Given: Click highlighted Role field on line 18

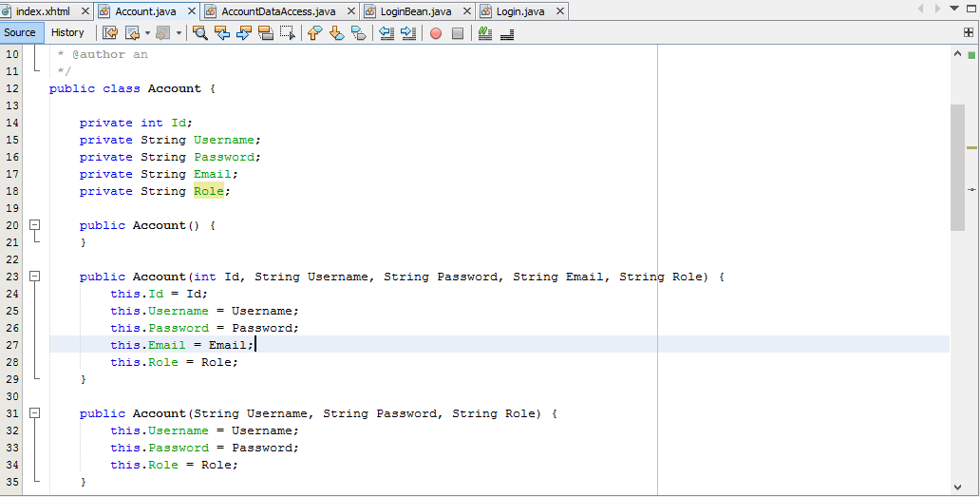Looking at the screenshot, I should (209, 191).
